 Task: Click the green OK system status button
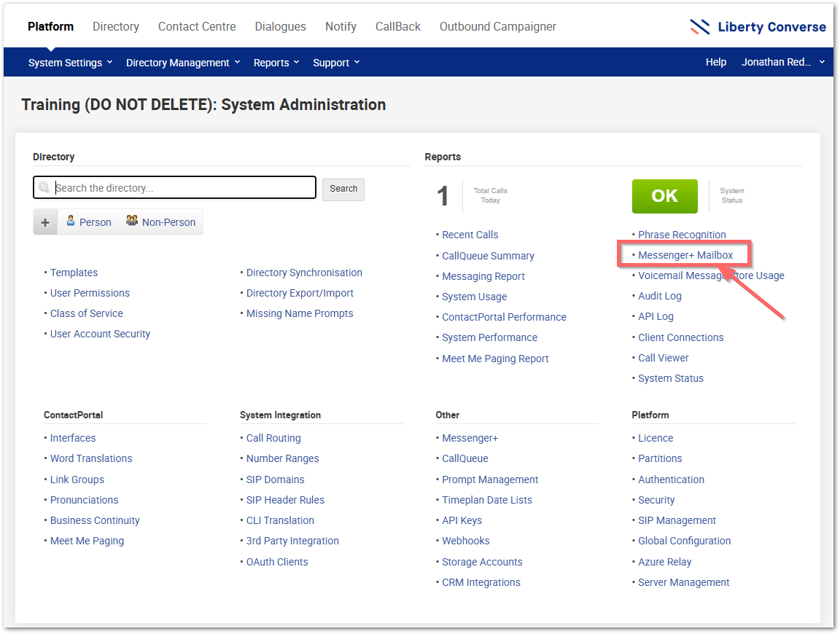coord(665,196)
